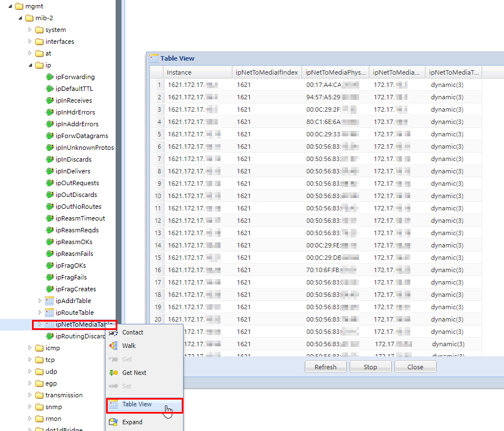This screenshot has width=504, height=431.
Task: Click the Stop button
Action: pos(370,366)
